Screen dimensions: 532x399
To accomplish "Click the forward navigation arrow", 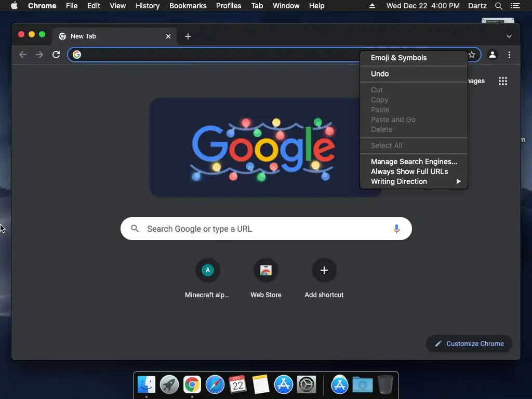I will [x=39, y=55].
